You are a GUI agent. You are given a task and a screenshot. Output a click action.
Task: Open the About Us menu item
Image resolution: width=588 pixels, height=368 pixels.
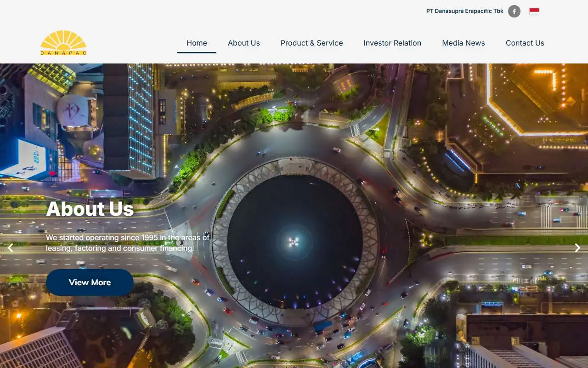pyautogui.click(x=244, y=43)
